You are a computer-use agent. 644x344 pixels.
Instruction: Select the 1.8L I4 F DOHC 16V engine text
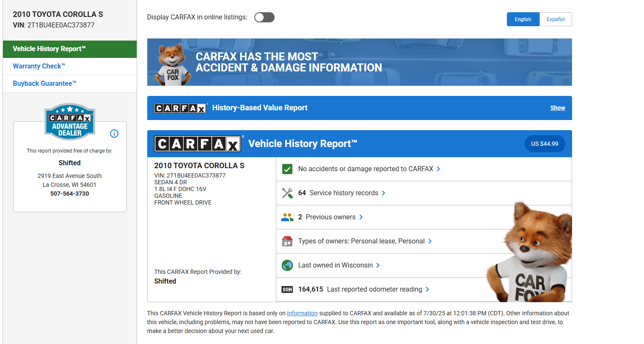pos(180,189)
